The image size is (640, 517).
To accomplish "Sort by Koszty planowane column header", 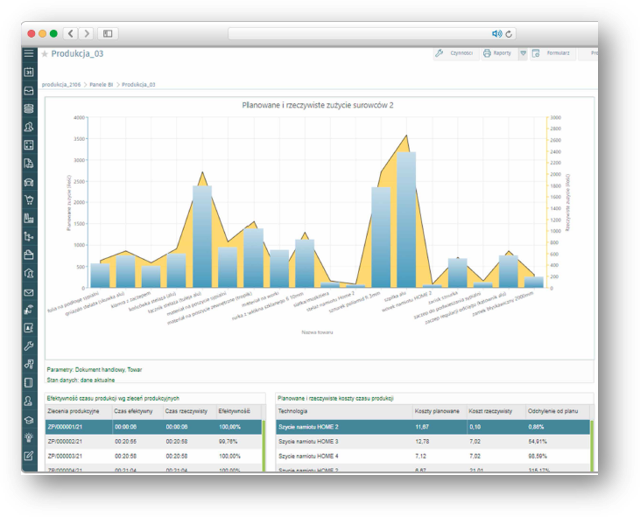I will pos(439,411).
